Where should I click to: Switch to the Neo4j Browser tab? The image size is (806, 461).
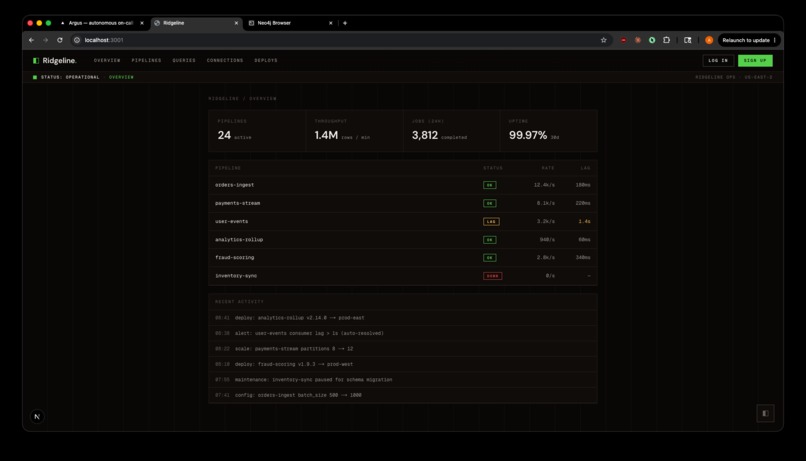(x=290, y=23)
